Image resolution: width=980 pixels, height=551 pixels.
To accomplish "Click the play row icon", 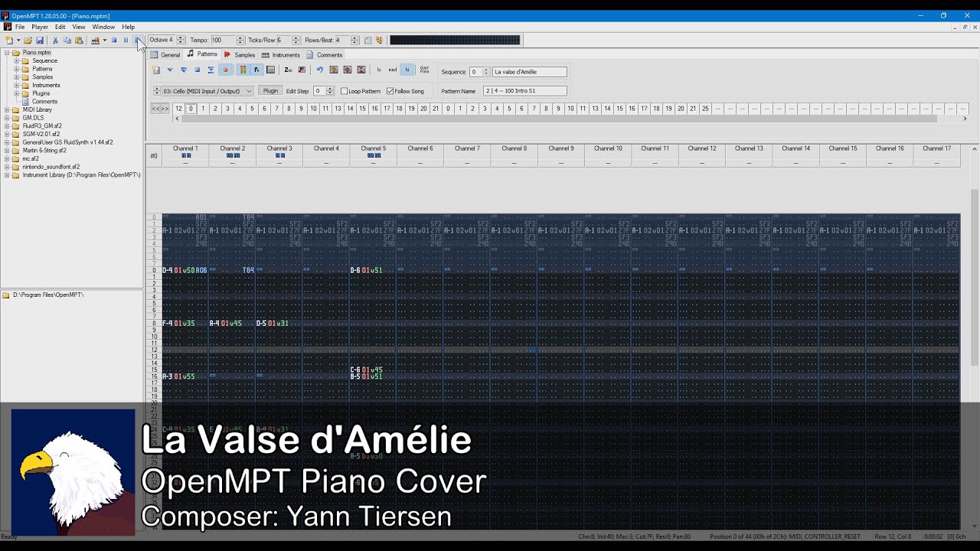I will pos(211,70).
